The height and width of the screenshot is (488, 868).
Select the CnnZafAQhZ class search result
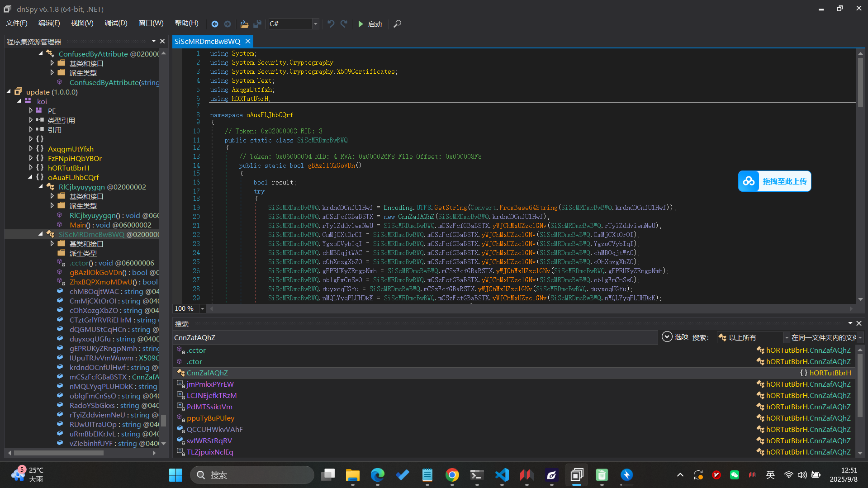tap(514, 373)
